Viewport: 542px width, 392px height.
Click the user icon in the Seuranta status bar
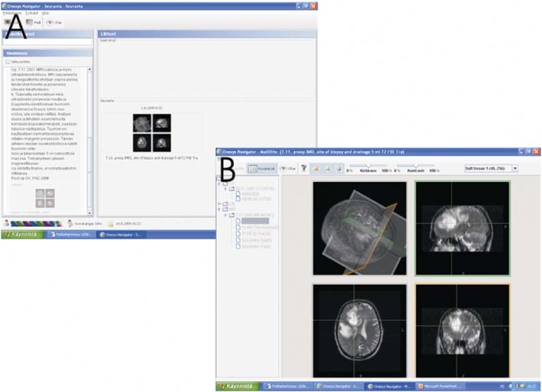pos(70,223)
